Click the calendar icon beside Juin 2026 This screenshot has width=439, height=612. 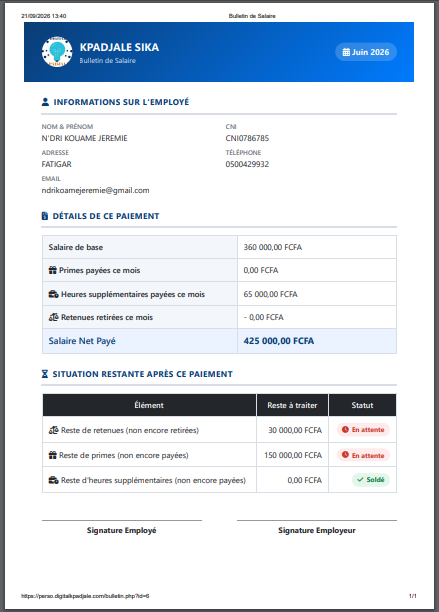[346, 52]
